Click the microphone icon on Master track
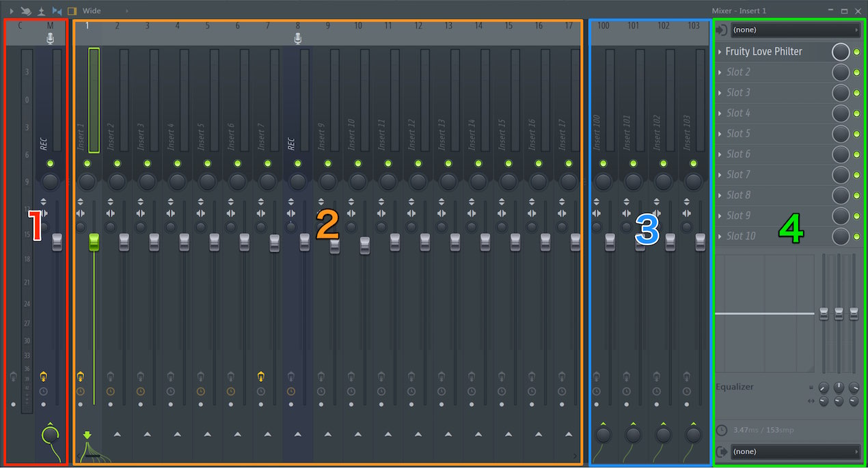 point(50,39)
